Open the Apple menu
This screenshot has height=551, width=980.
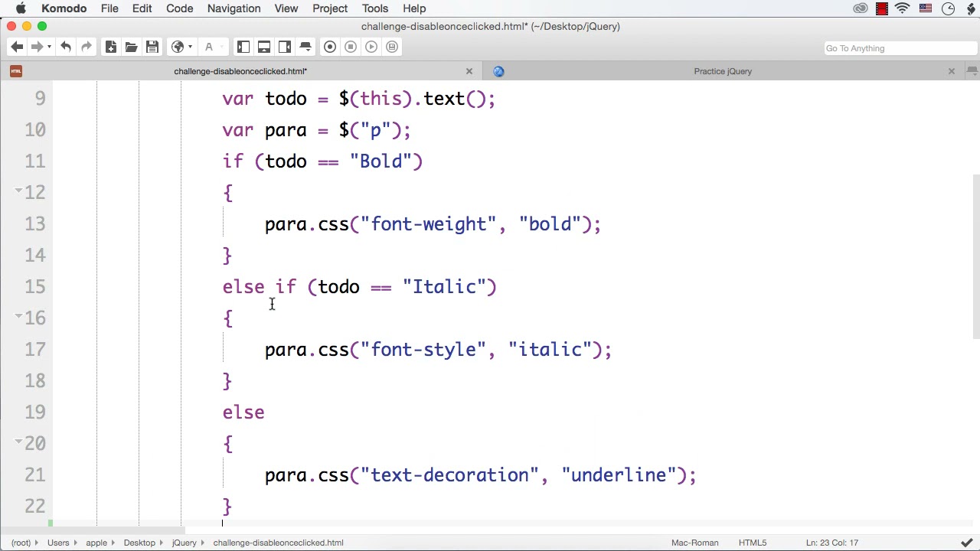click(21, 8)
